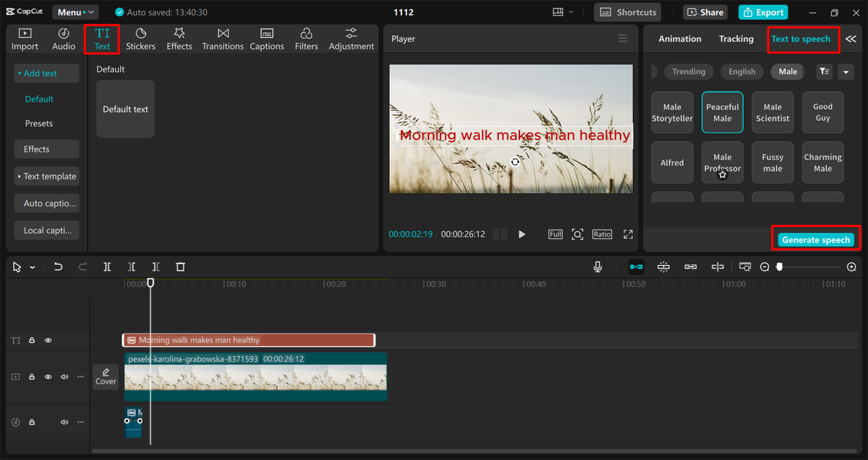Image resolution: width=868 pixels, height=460 pixels.
Task: Open the layout switcher icon in title bar
Action: tap(558, 12)
